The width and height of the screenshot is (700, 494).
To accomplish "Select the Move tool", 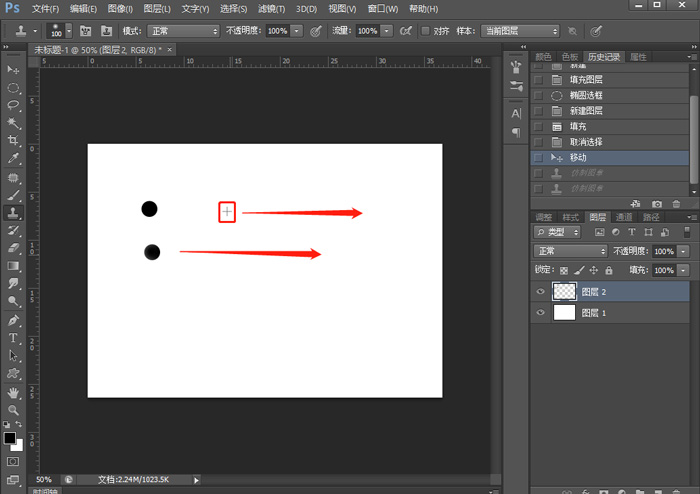I will pyautogui.click(x=13, y=70).
